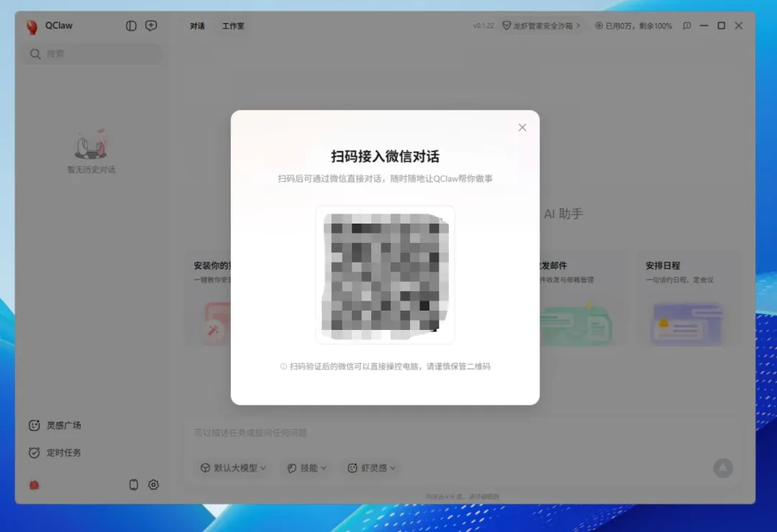Click the chevron after 龙虾管家安全沙箱

[578, 26]
